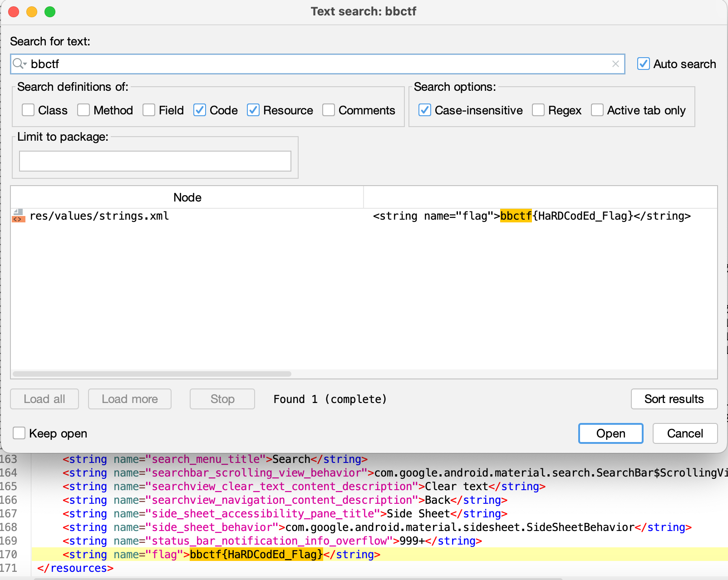The height and width of the screenshot is (580, 728).
Task: Click the search magnifier history icon
Action: (20, 64)
